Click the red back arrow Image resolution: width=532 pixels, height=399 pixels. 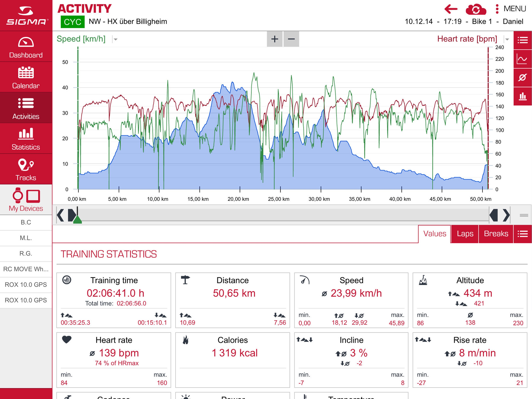pos(451,9)
